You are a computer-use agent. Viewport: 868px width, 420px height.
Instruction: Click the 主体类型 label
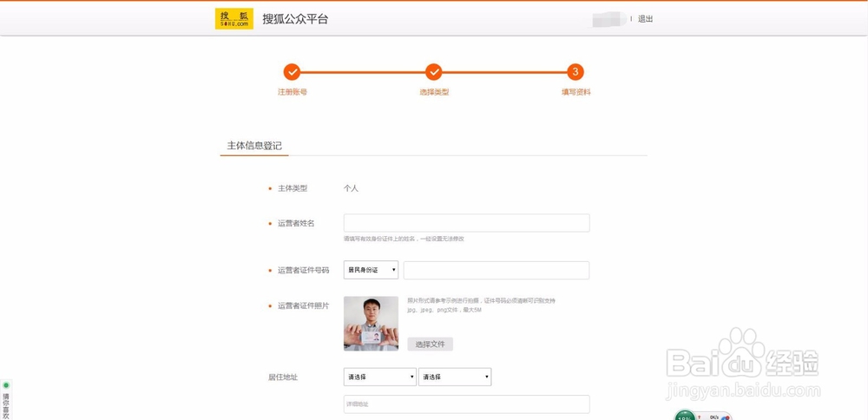click(x=293, y=188)
